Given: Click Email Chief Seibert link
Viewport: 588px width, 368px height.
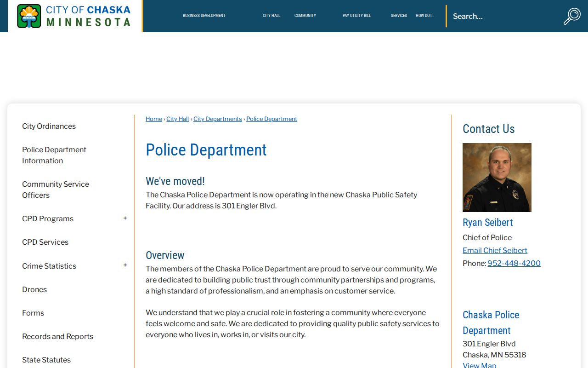Looking at the screenshot, I should (495, 250).
